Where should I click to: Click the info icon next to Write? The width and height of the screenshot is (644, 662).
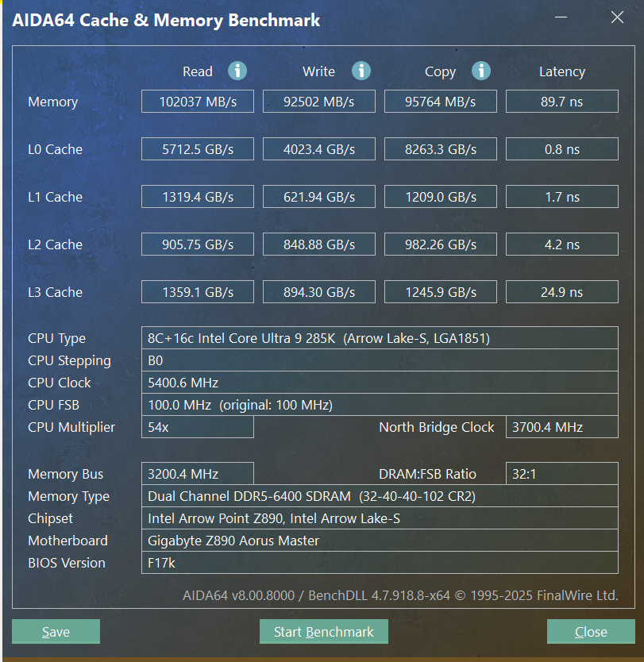pos(361,71)
